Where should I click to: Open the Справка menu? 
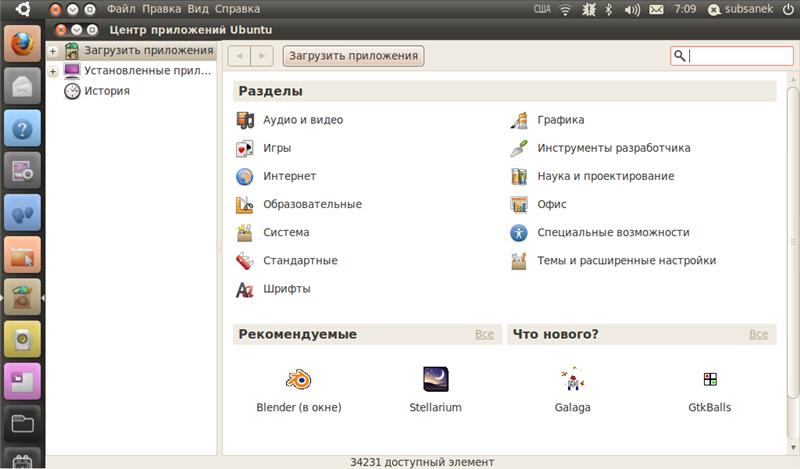[237, 9]
